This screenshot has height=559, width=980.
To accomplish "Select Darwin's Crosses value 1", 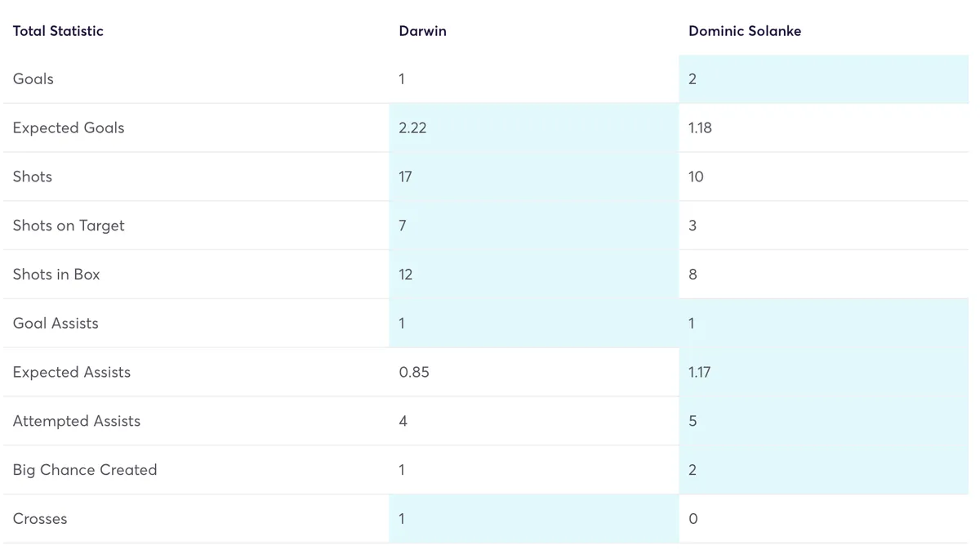I will [x=402, y=519].
